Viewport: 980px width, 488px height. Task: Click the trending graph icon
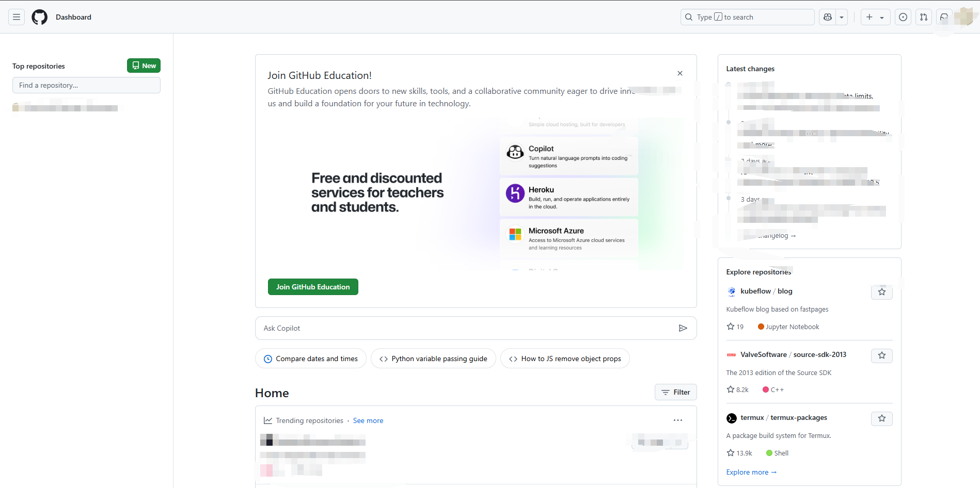coord(268,420)
